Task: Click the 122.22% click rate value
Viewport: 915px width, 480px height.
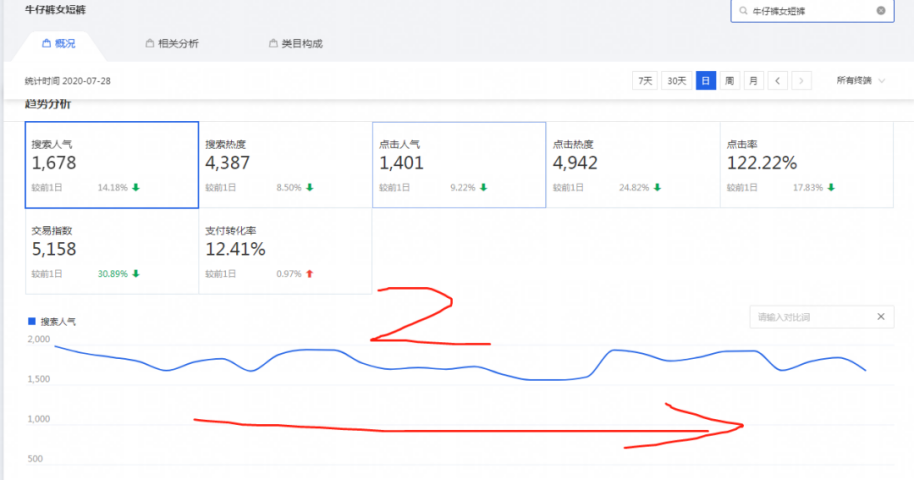Action: [x=762, y=163]
